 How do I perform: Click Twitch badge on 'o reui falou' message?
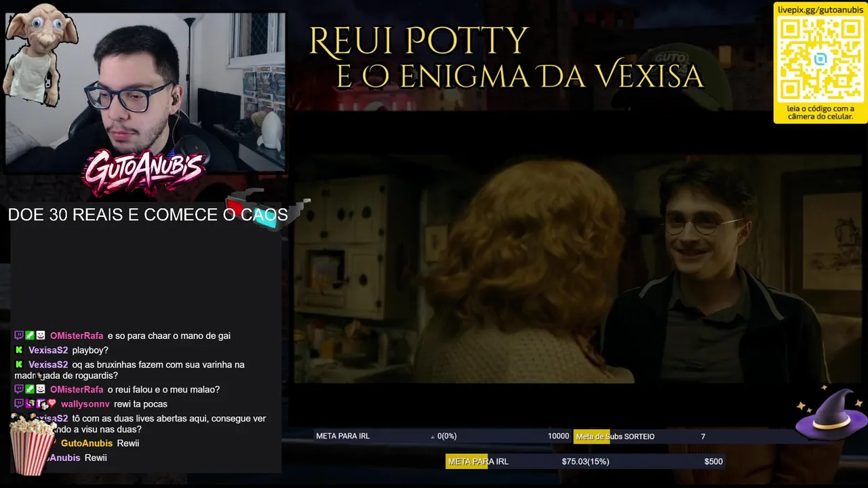[19, 390]
